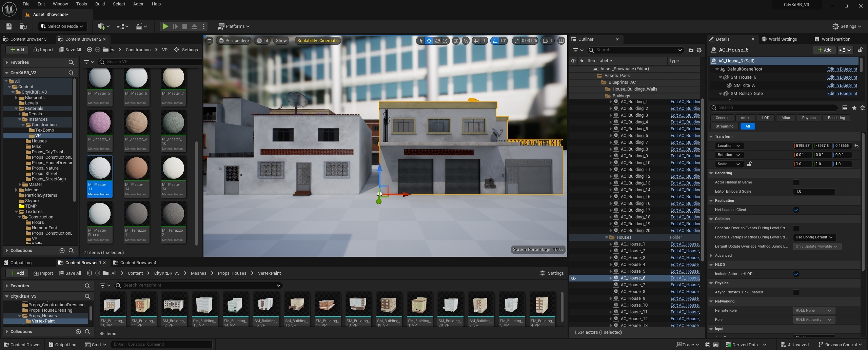This screenshot has width=868, height=350.
Task: Uncheck Include Actor in HLOD
Action: click(796, 274)
